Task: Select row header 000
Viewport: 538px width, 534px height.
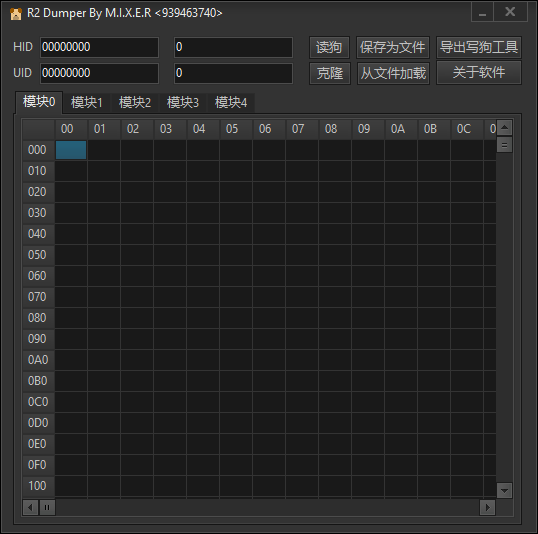Action: (x=38, y=150)
